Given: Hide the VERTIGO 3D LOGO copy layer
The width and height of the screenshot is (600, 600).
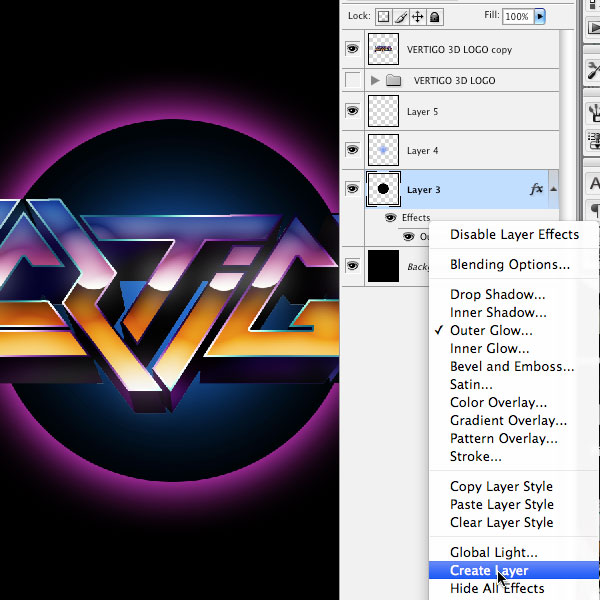Looking at the screenshot, I should (x=352, y=48).
